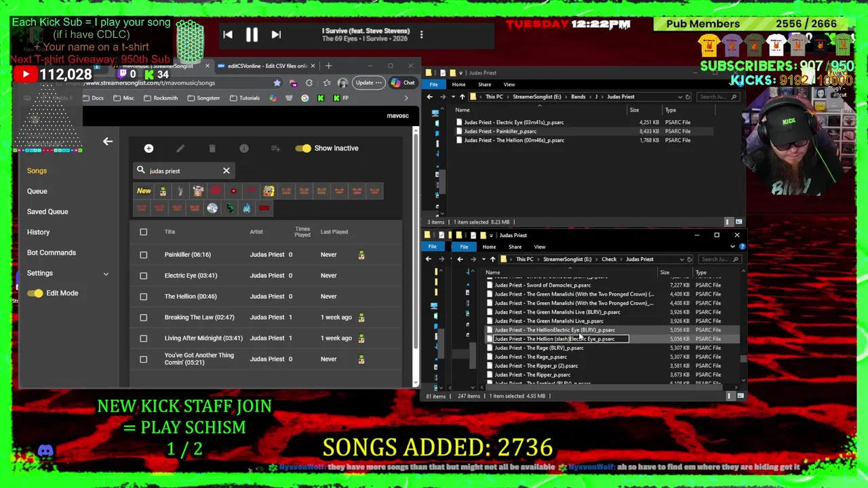This screenshot has height=488, width=868.
Task: Open the Saved Queue sidebar section
Action: click(x=47, y=211)
